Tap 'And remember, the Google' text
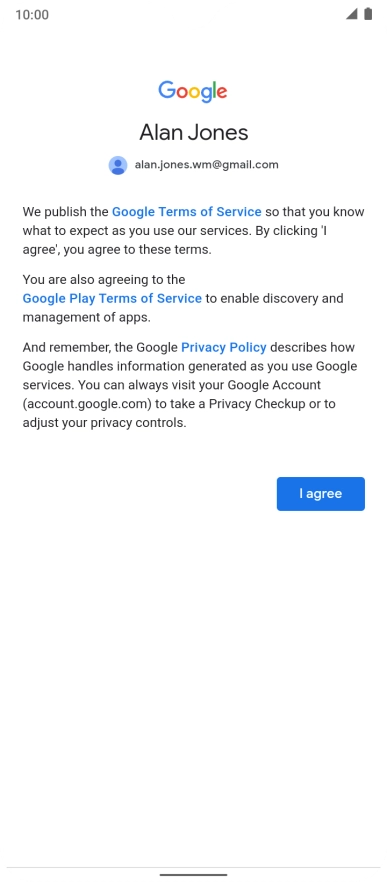387x882 pixels. click(100, 348)
